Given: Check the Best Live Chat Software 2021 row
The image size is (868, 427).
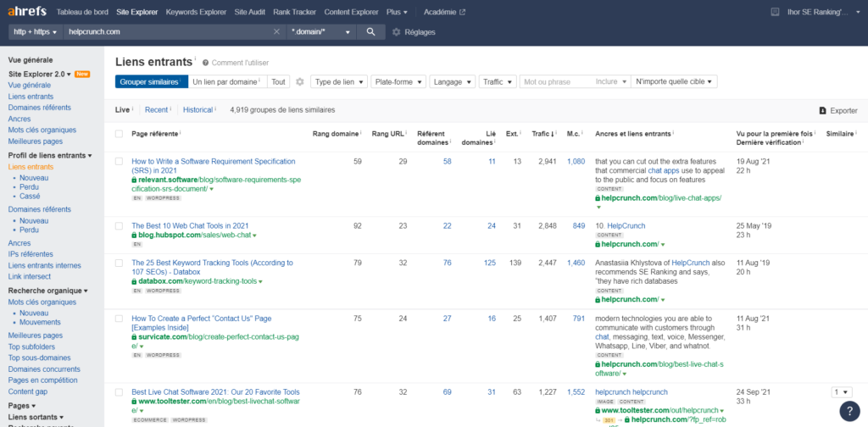Looking at the screenshot, I should point(119,392).
